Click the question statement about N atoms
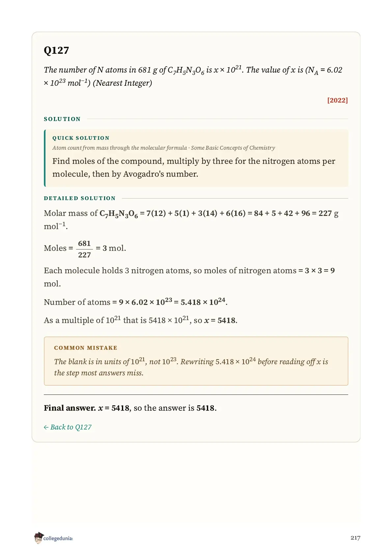392x555 pixels. (x=193, y=76)
